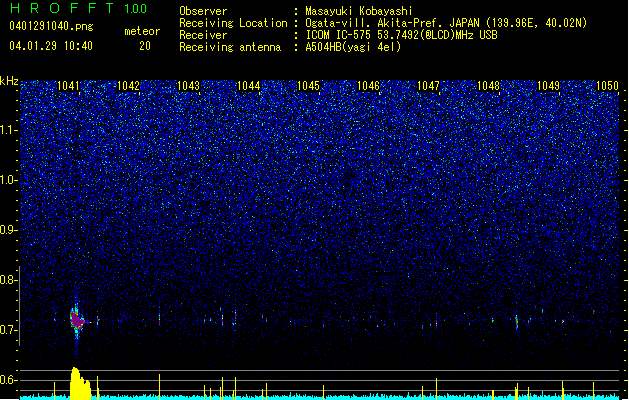The height and width of the screenshot is (400, 629).
Task: Click observer name Masayuki Kobayashi
Action: pyautogui.click(x=359, y=11)
